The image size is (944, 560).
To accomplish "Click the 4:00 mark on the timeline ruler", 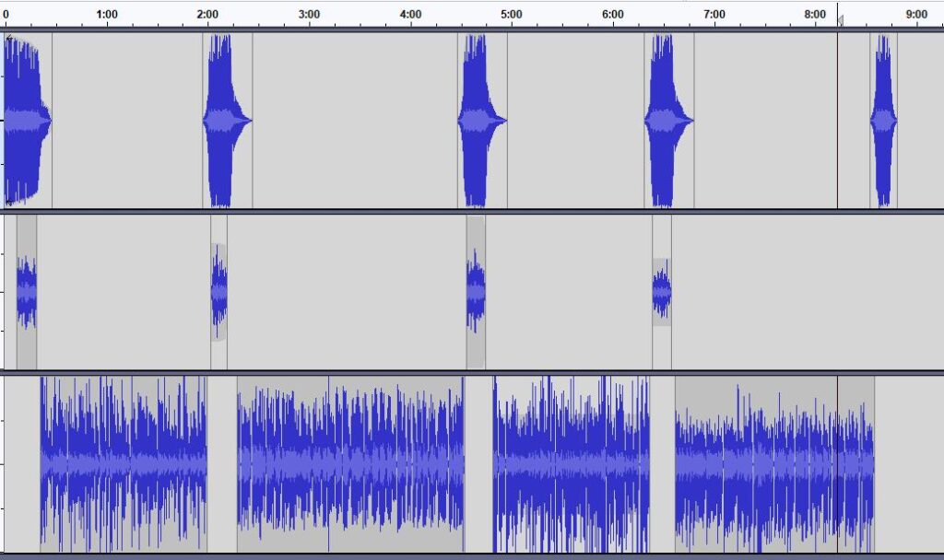I will click(x=411, y=14).
